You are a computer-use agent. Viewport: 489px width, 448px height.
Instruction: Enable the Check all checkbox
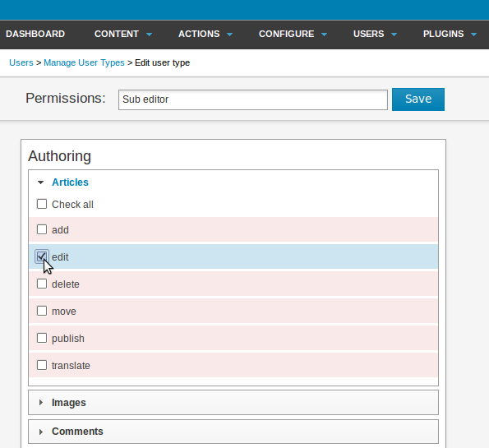[42, 204]
